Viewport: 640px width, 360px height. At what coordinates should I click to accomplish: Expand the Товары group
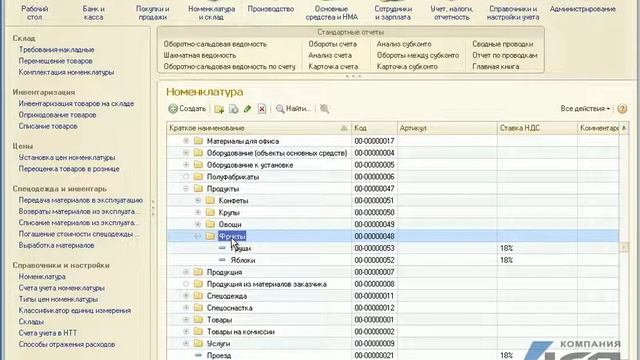click(186, 320)
